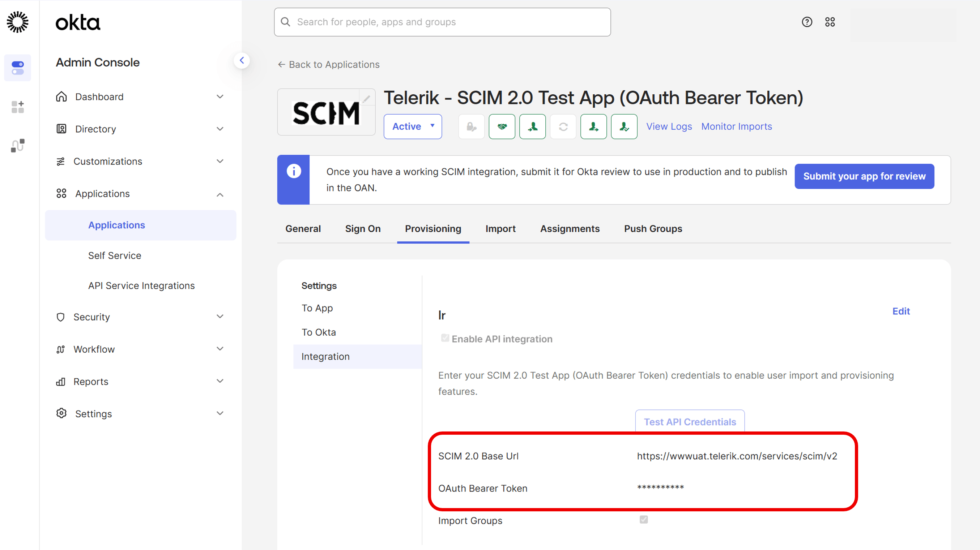
Task: Open the Assignments tab
Action: [570, 228]
